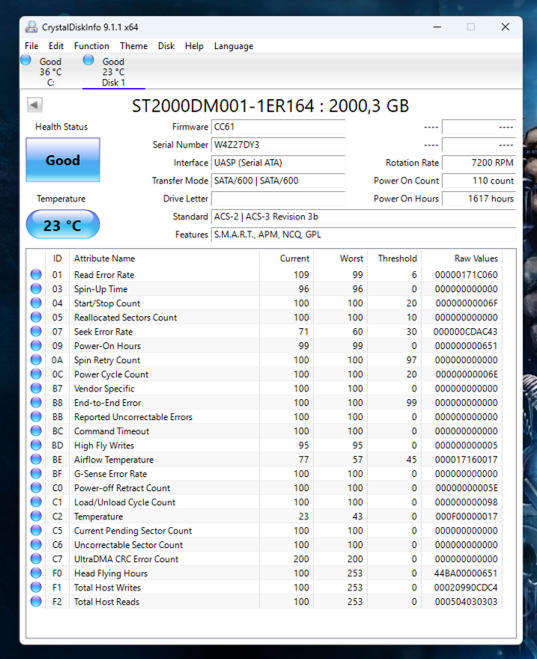The width and height of the screenshot is (537, 659).
Task: Click status icon for UltraDMA CRC Error Count
Action: pyautogui.click(x=36, y=559)
